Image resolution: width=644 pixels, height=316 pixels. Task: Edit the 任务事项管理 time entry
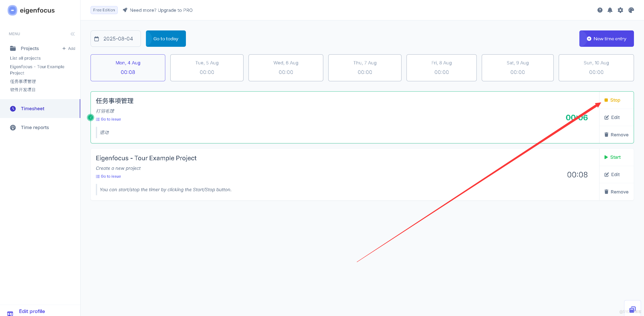coord(612,117)
